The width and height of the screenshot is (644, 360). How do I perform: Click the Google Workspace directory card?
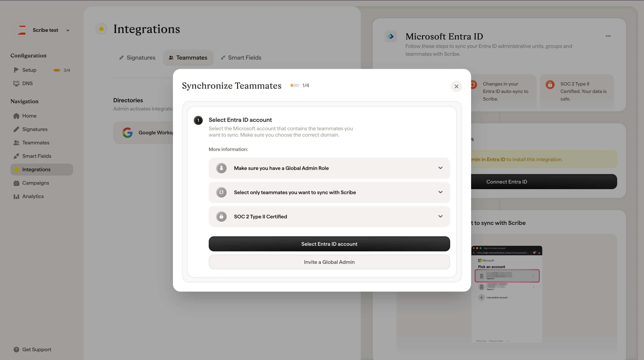click(143, 132)
